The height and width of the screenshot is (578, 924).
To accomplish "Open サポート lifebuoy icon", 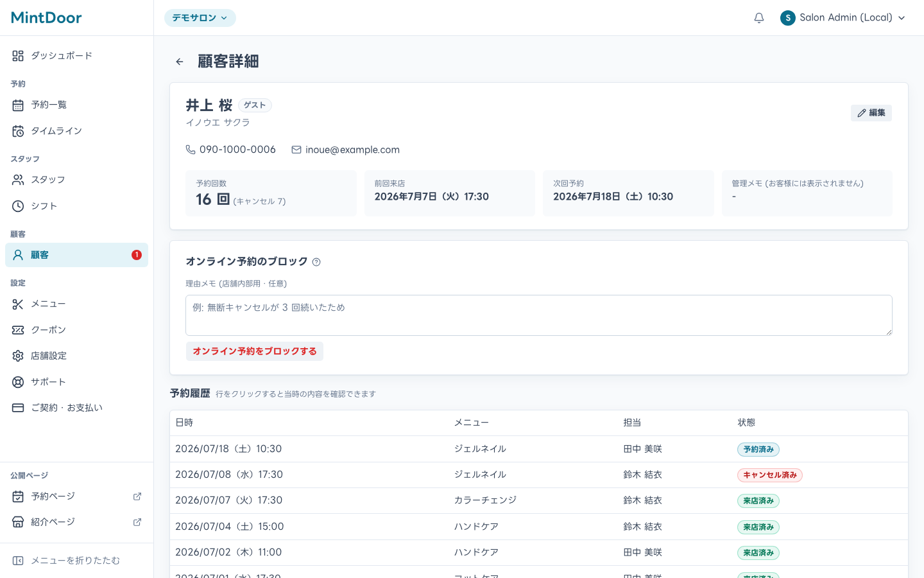I will 18,382.
